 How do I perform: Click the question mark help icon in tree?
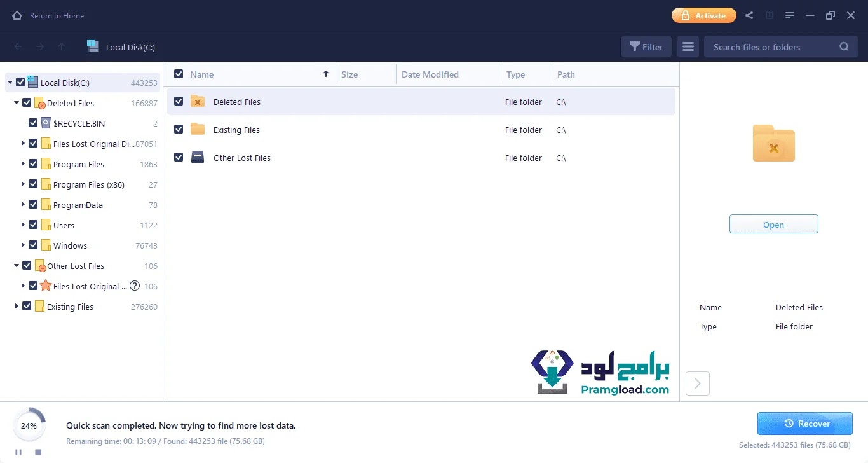pos(135,286)
